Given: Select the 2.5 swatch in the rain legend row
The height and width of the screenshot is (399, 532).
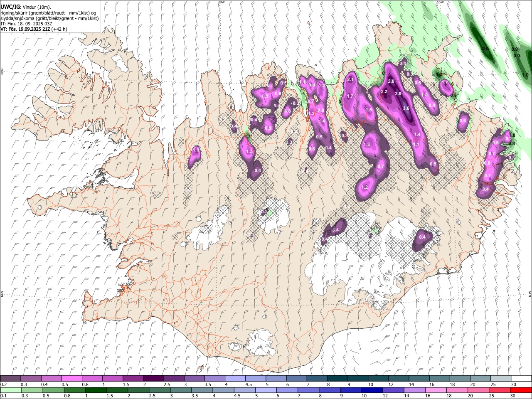Looking at the screenshot, I should (x=159, y=390).
